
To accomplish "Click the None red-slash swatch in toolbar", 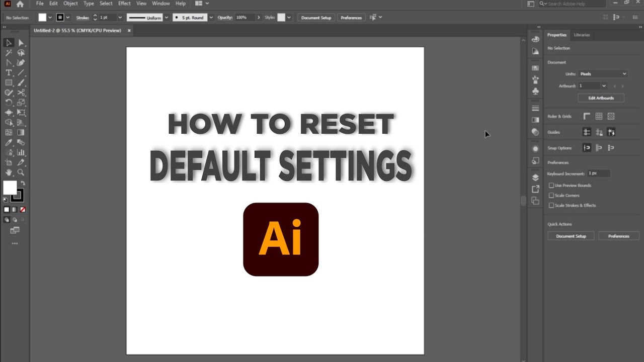I will pyautogui.click(x=22, y=209).
